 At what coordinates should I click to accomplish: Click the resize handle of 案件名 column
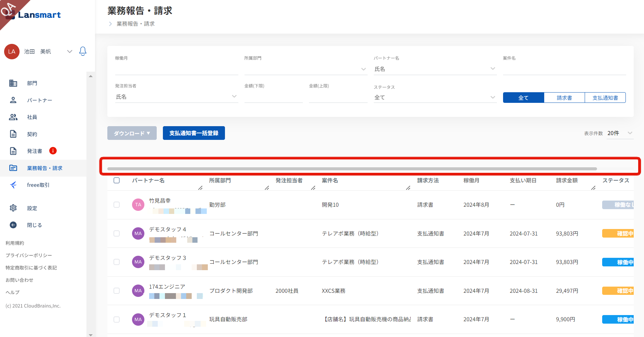[x=408, y=188]
